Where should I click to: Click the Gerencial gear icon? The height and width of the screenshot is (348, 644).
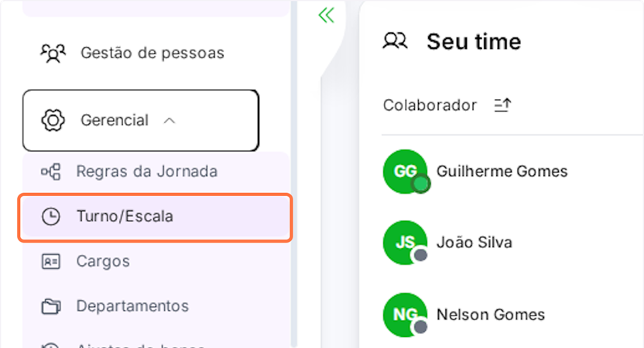(53, 121)
